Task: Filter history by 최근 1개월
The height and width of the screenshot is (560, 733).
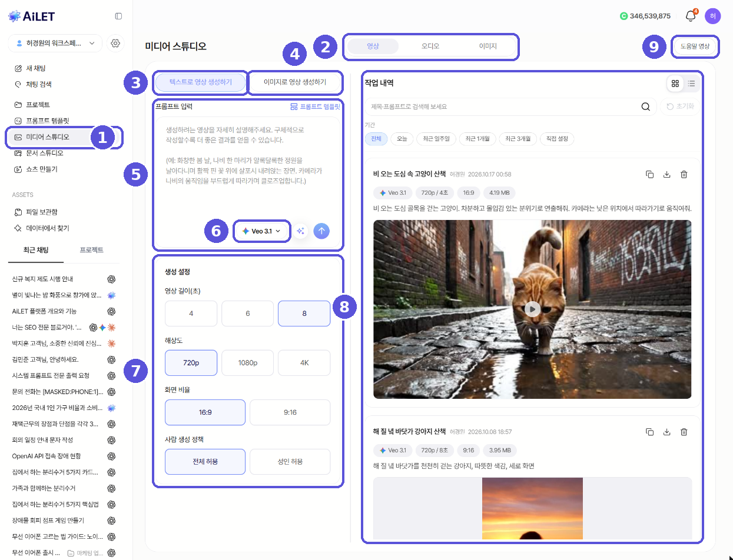Action: coord(477,139)
